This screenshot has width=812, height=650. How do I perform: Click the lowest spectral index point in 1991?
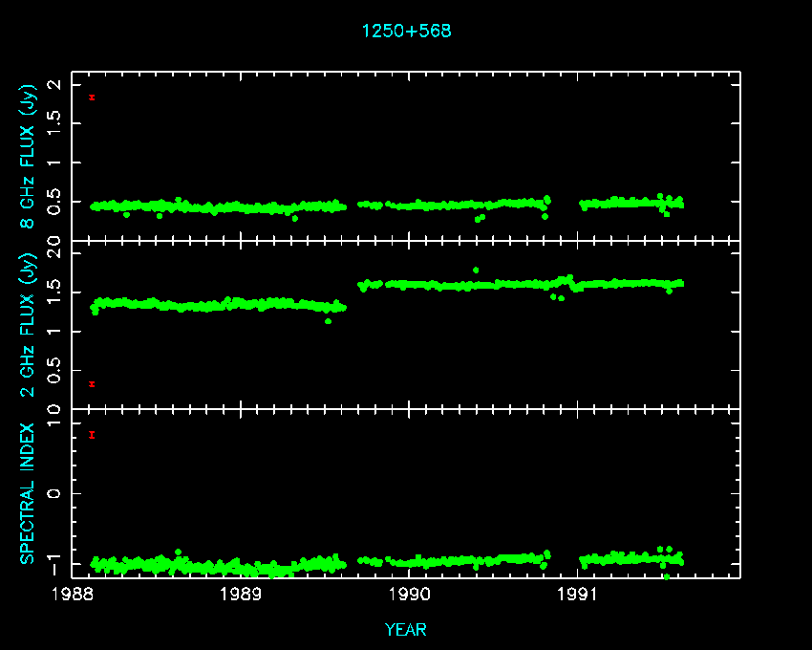666,576
